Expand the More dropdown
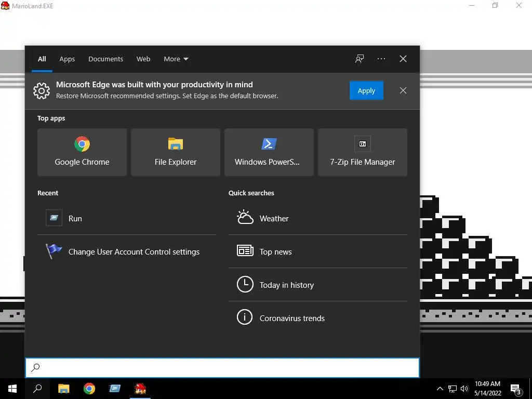532x399 pixels. [x=176, y=59]
